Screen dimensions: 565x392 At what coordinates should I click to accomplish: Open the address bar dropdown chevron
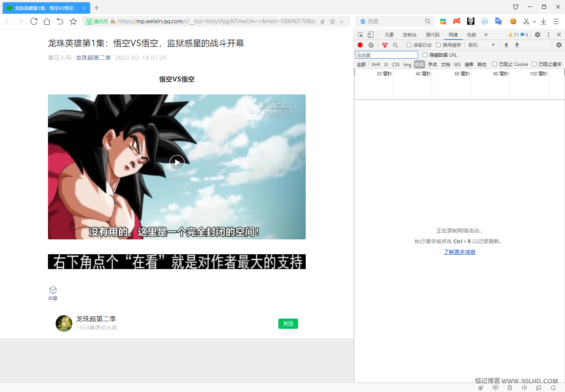342,22
